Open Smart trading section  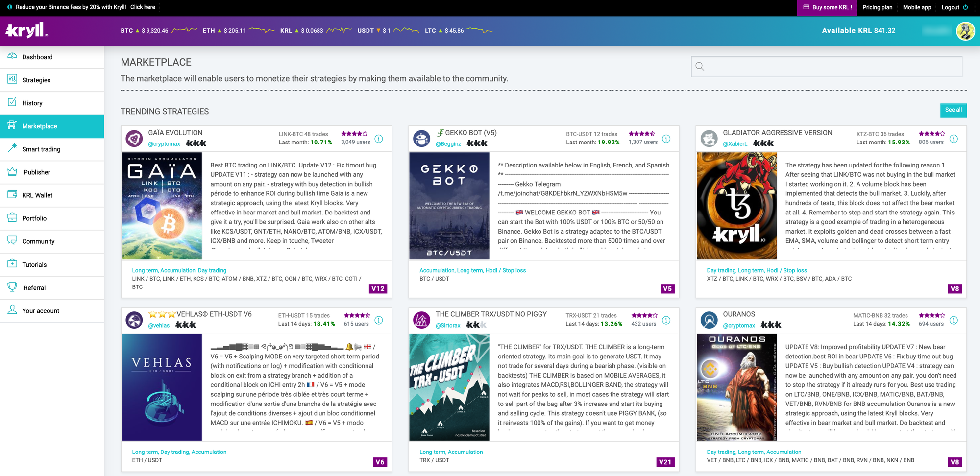(x=52, y=149)
